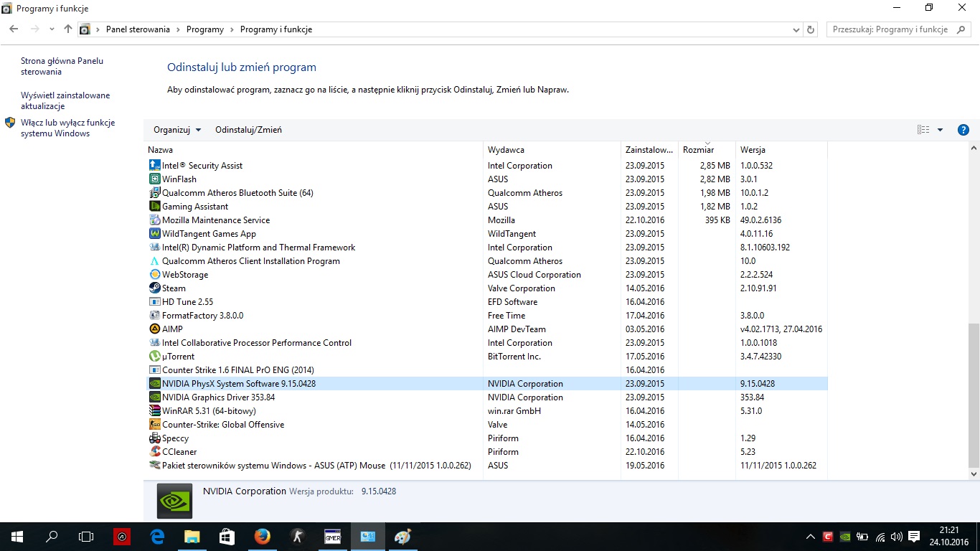This screenshot has width=980, height=551.
Task: Click Panel sterowania in breadcrumb
Action: [138, 29]
